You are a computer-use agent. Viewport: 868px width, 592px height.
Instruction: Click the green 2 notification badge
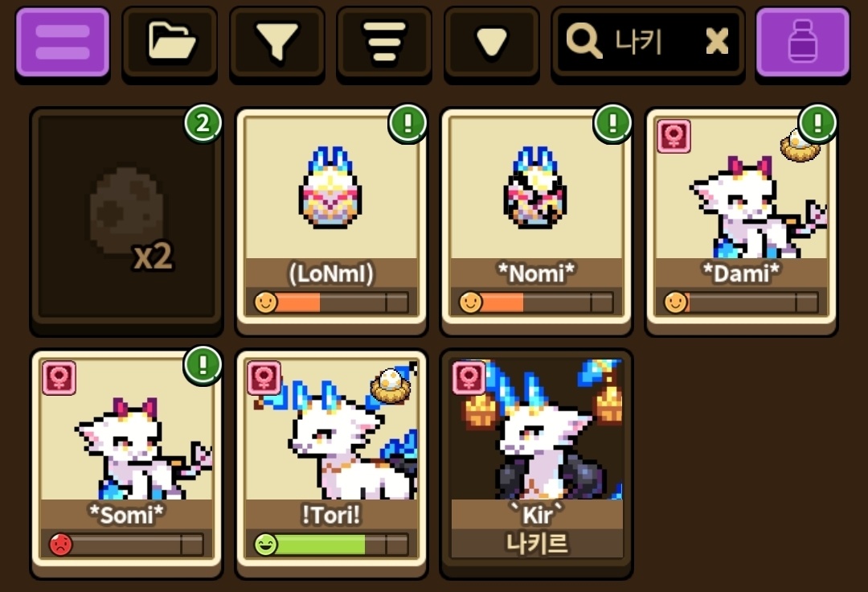203,123
